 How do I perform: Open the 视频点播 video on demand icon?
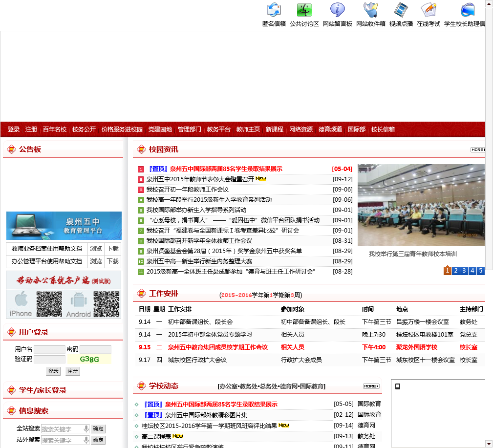[401, 10]
